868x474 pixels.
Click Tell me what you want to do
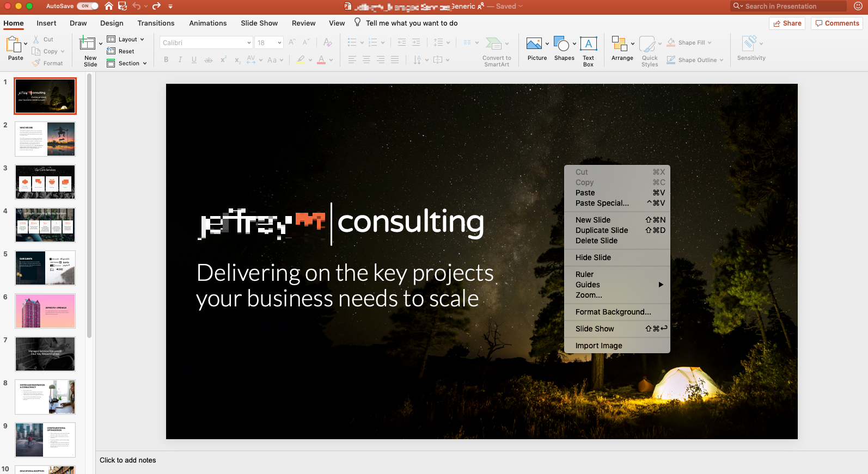pos(411,23)
